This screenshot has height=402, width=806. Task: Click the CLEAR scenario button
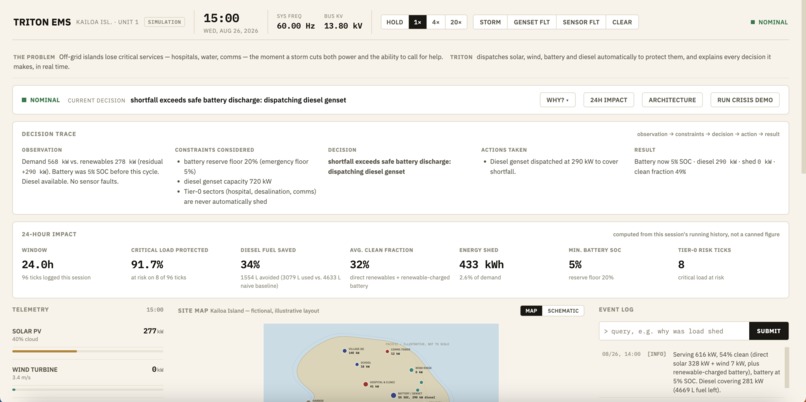tap(622, 22)
